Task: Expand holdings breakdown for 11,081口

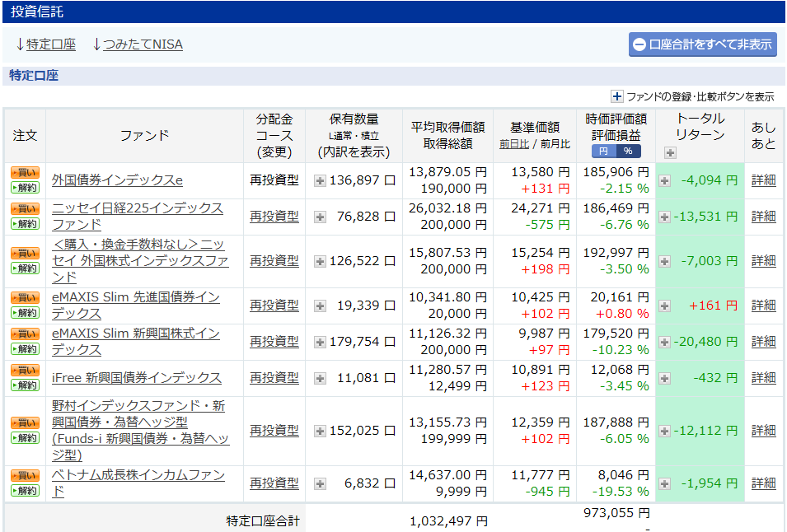Action: [320, 379]
